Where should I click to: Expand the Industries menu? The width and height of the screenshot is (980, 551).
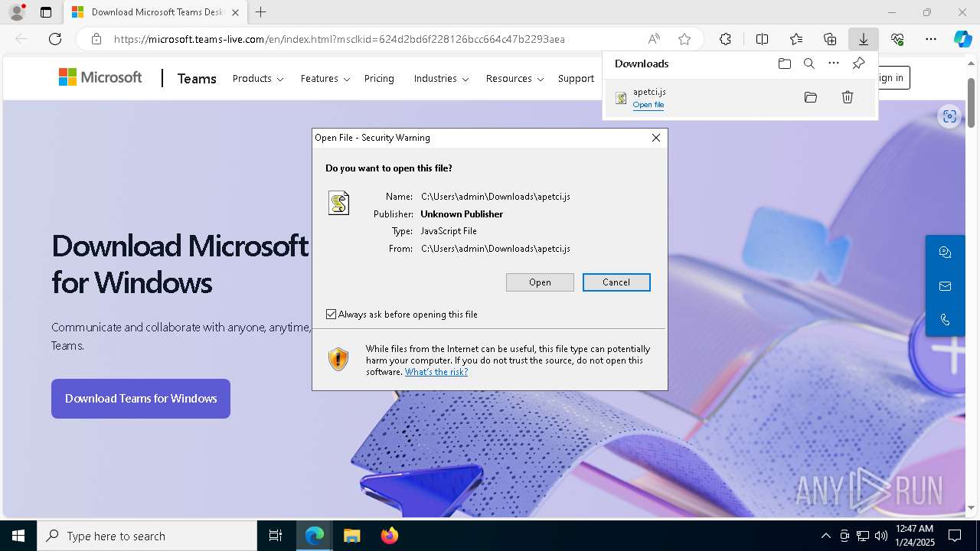coord(441,78)
